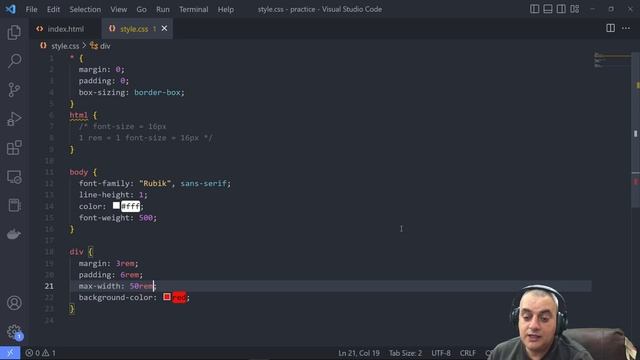Click Ln 21, Col 19 in status bar
The width and height of the screenshot is (640, 360).
pos(359,353)
